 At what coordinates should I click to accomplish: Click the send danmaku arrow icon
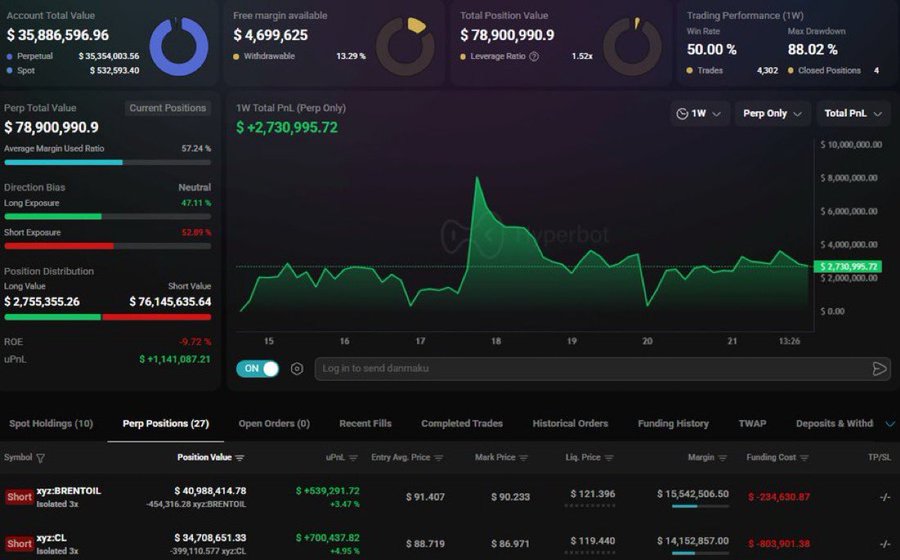point(879,369)
